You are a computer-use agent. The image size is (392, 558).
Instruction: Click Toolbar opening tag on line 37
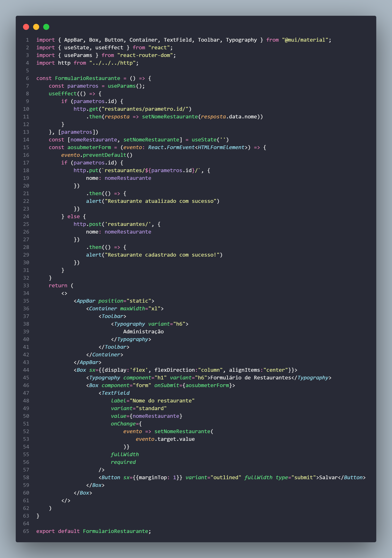pos(112,316)
